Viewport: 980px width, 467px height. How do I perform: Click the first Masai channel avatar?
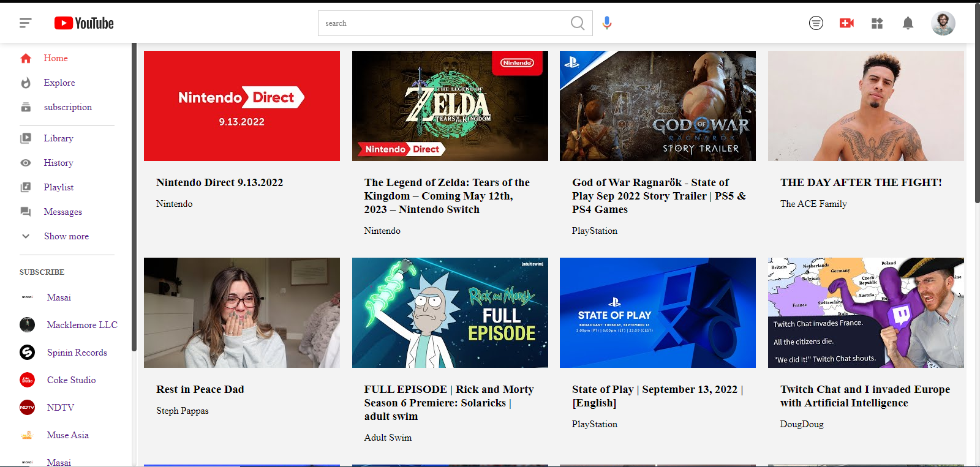click(x=27, y=297)
